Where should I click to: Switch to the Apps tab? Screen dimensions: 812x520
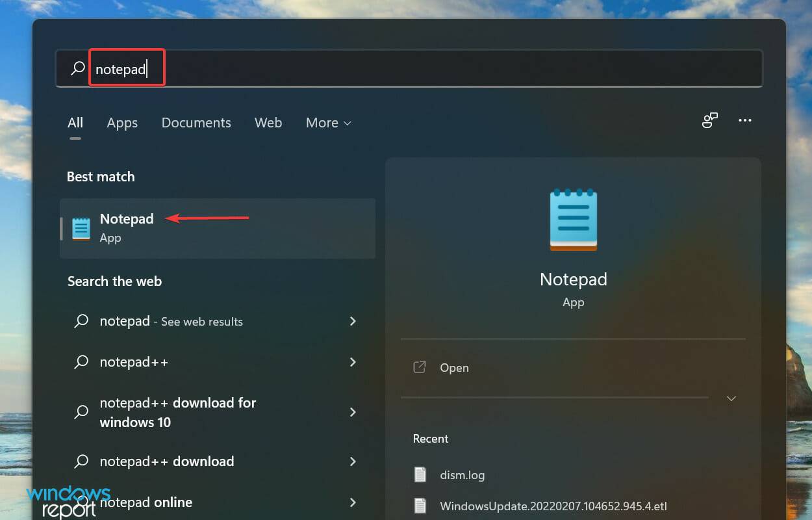121,122
